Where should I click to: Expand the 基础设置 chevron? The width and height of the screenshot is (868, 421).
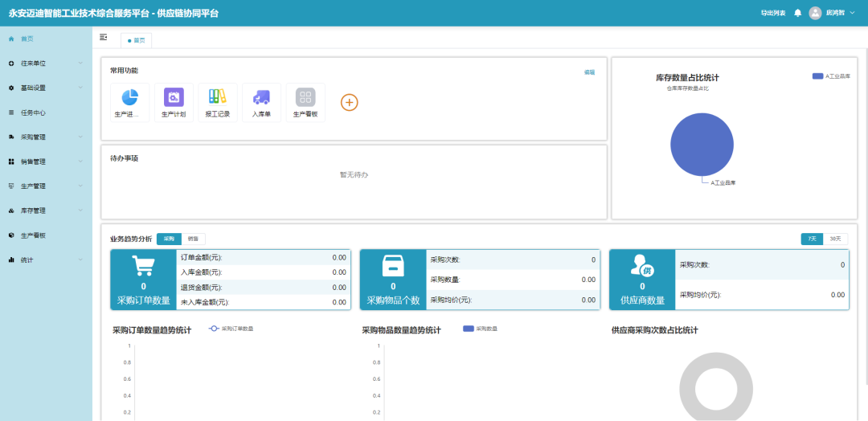coord(80,88)
